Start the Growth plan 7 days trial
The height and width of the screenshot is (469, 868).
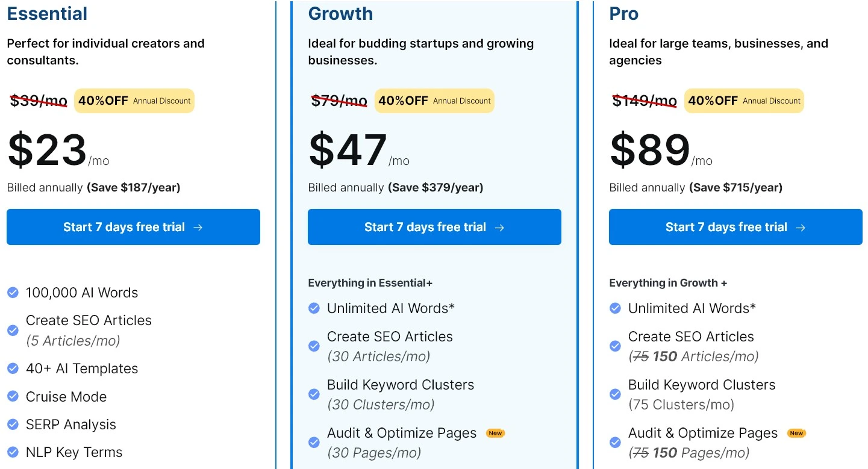434,227
